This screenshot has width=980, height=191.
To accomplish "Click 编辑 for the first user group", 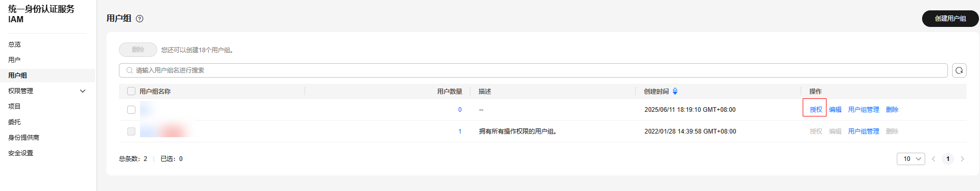I will click(835, 110).
